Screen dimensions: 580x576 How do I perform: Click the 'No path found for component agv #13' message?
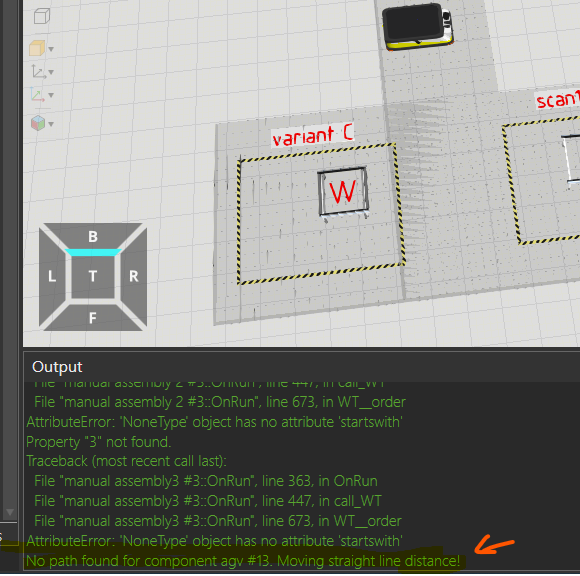243,561
